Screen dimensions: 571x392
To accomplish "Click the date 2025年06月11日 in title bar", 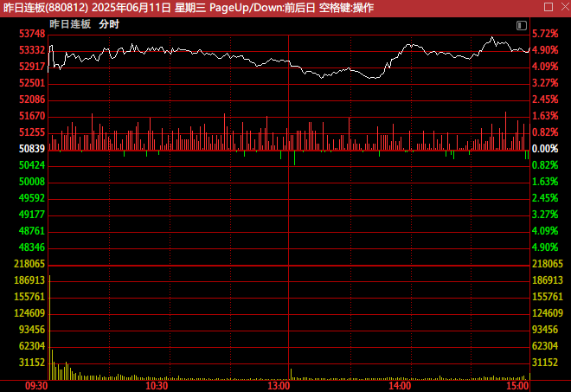I will (x=132, y=8).
